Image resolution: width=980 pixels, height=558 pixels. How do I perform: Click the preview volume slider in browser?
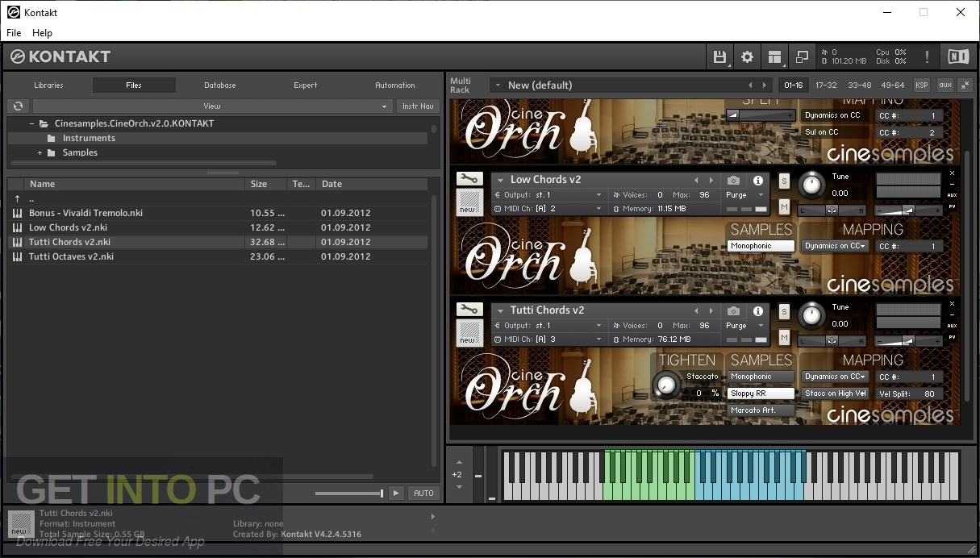[348, 493]
